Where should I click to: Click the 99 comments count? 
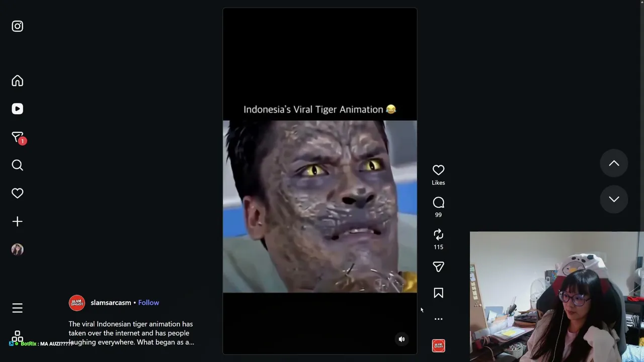click(438, 215)
